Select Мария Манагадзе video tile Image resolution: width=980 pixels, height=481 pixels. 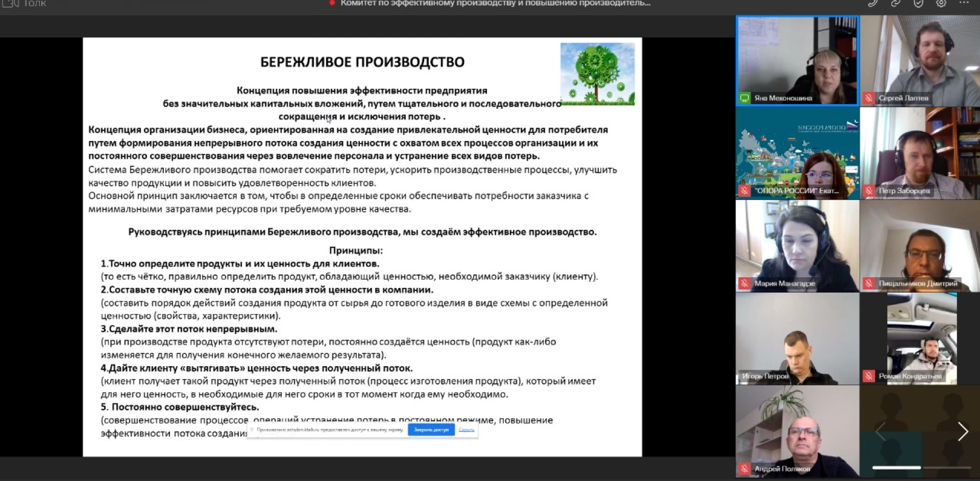797,246
